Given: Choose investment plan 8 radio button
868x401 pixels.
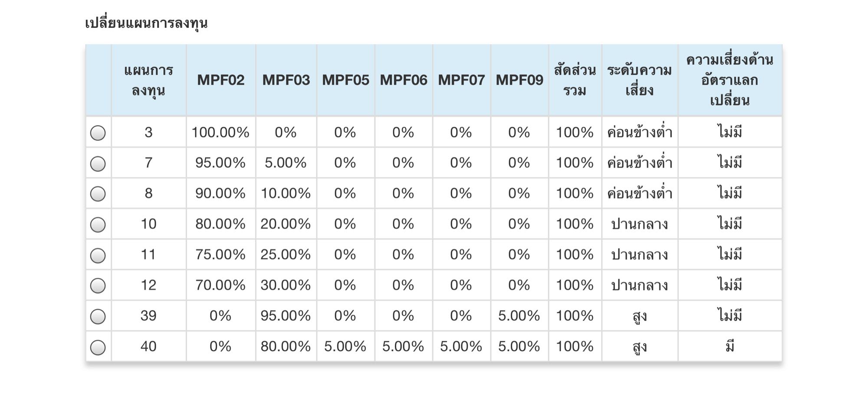Looking at the screenshot, I should [x=98, y=194].
